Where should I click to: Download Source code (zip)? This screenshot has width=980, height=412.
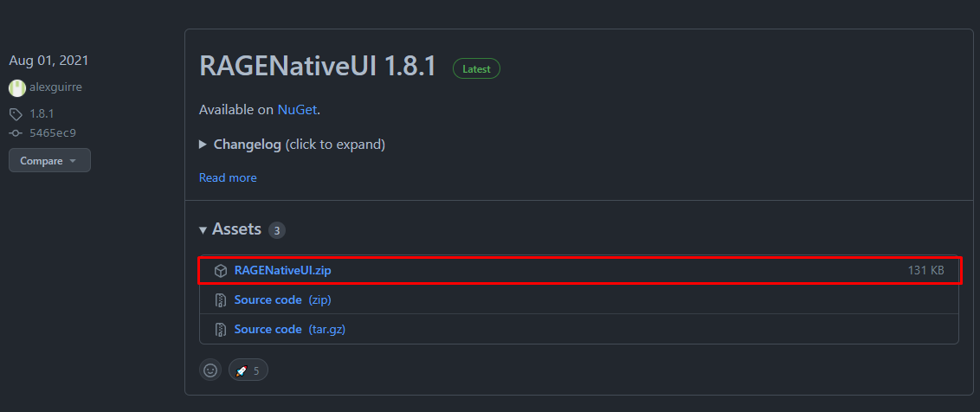282,300
